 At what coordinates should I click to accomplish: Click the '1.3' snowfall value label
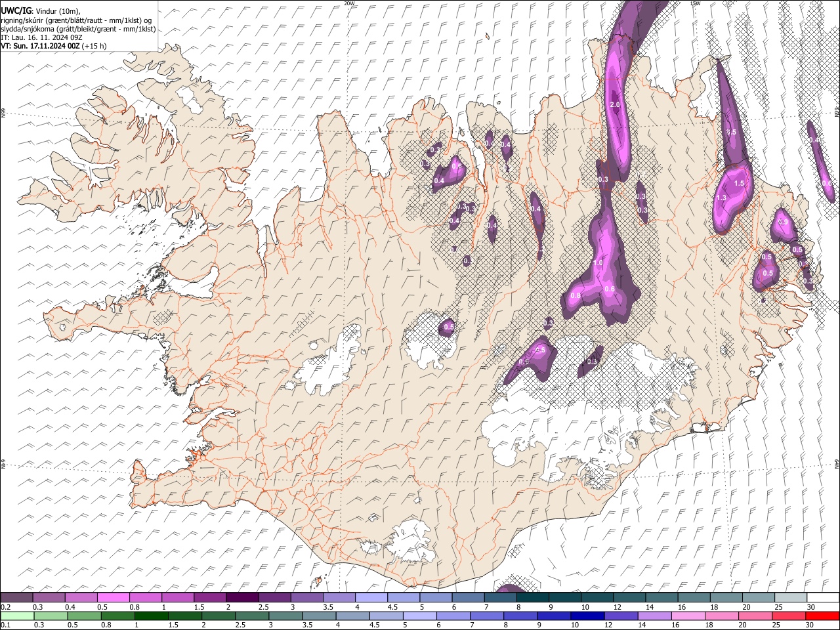tap(721, 198)
